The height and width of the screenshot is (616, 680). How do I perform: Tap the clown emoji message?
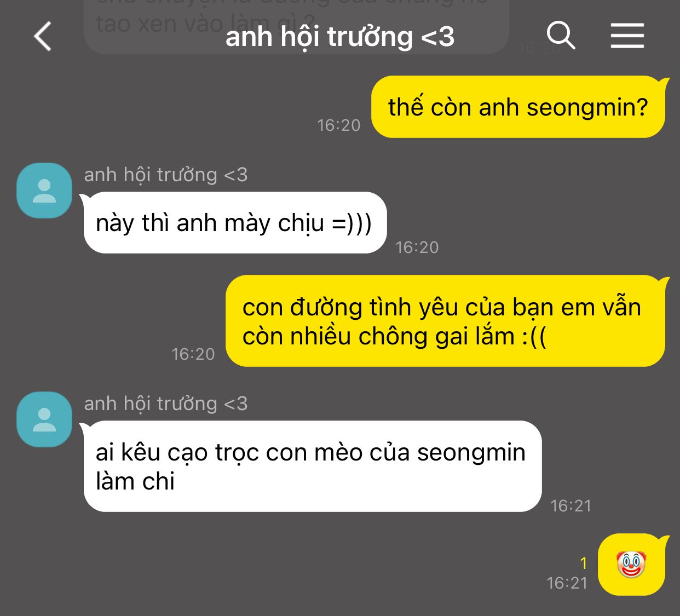[x=632, y=565]
